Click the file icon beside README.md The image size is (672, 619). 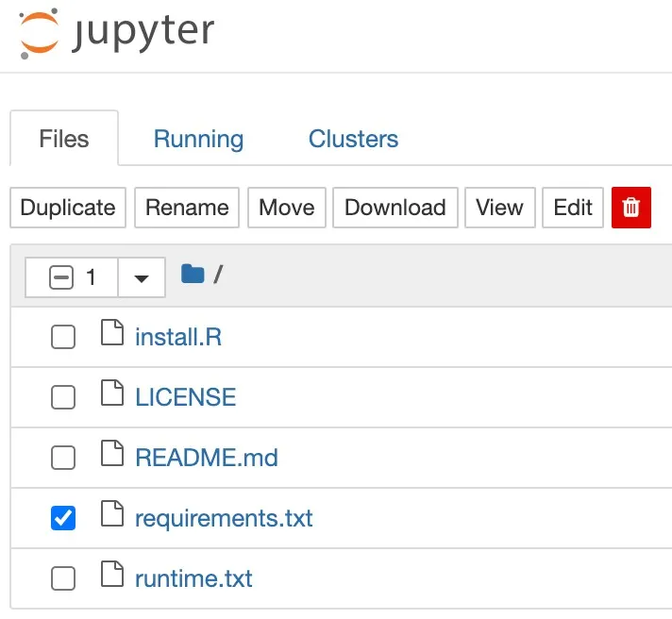pyautogui.click(x=112, y=456)
